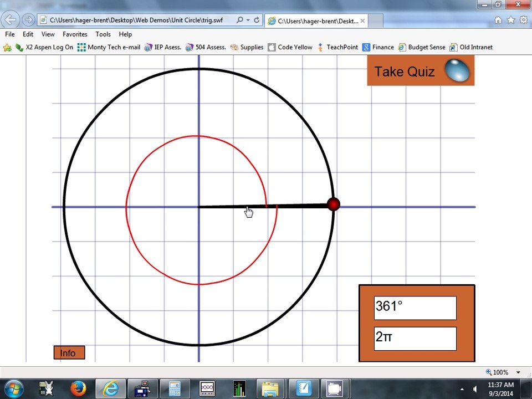532x399 pixels.
Task: Open the fax and printer taskbar icon
Action: pos(142,389)
